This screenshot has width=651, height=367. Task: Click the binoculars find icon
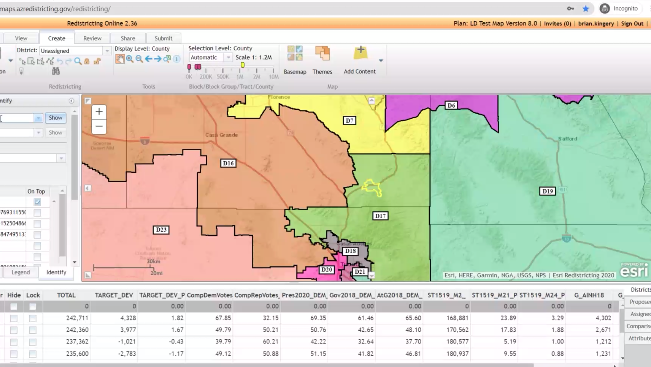point(56,71)
